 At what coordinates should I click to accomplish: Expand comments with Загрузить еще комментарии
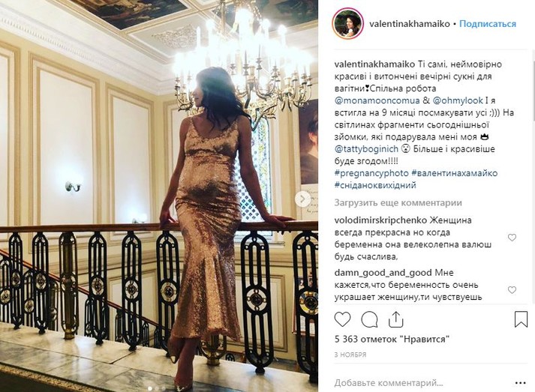pos(398,203)
